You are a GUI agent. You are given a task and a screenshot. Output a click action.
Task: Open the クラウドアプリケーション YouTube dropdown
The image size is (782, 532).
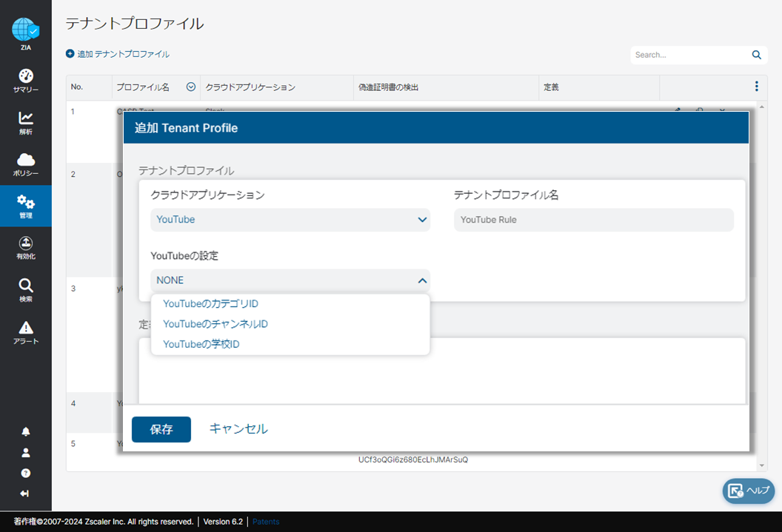click(x=290, y=220)
